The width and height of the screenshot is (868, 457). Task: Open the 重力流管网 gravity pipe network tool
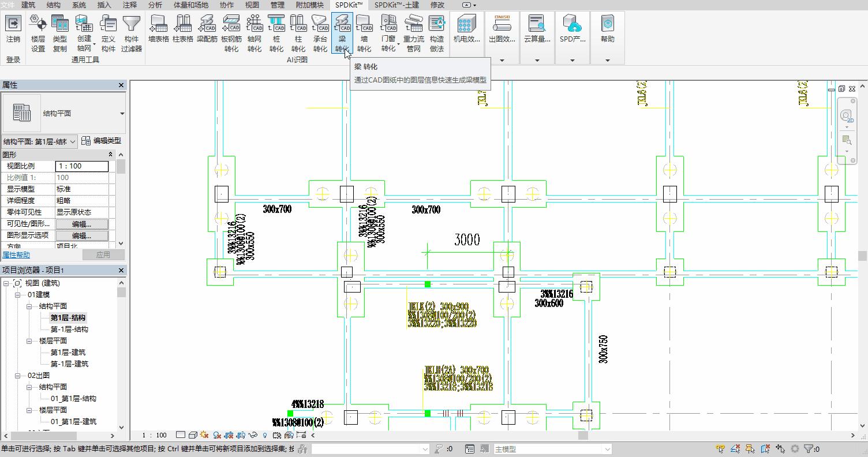click(x=414, y=33)
